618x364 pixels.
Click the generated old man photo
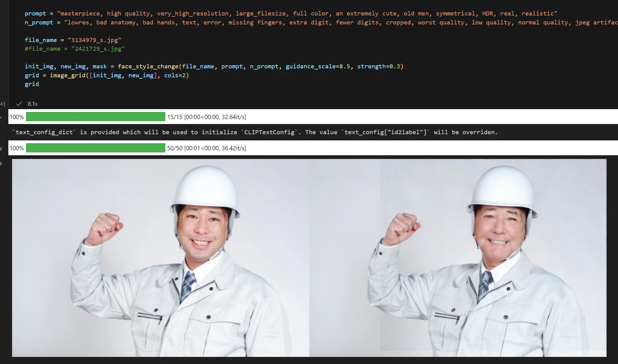click(458, 258)
